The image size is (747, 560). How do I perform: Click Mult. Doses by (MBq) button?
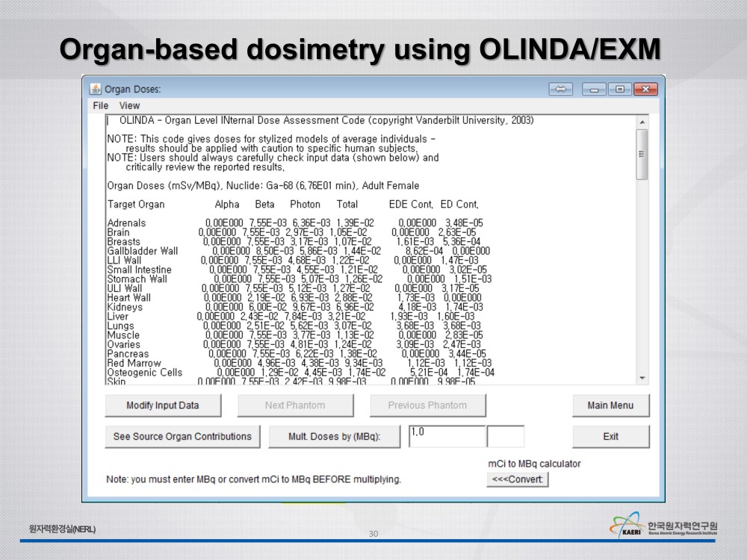pyautogui.click(x=335, y=437)
